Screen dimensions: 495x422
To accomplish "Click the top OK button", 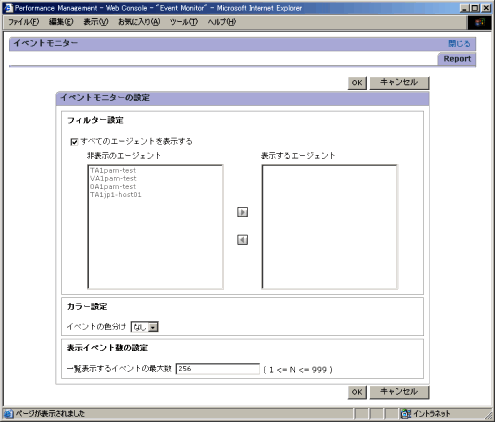I will click(x=357, y=83).
